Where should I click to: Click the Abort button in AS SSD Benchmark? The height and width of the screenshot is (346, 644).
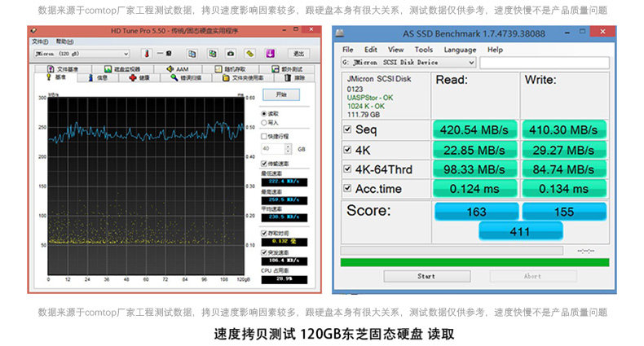[x=532, y=276]
